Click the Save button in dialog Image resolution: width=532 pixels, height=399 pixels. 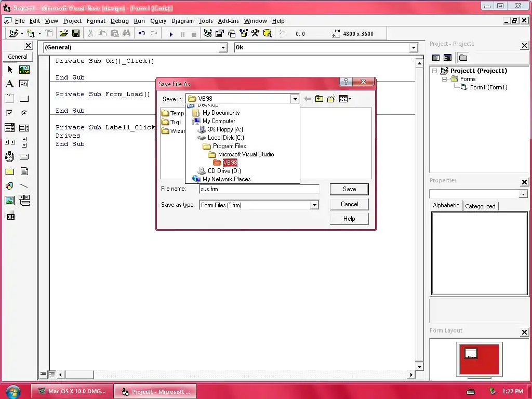[349, 189]
